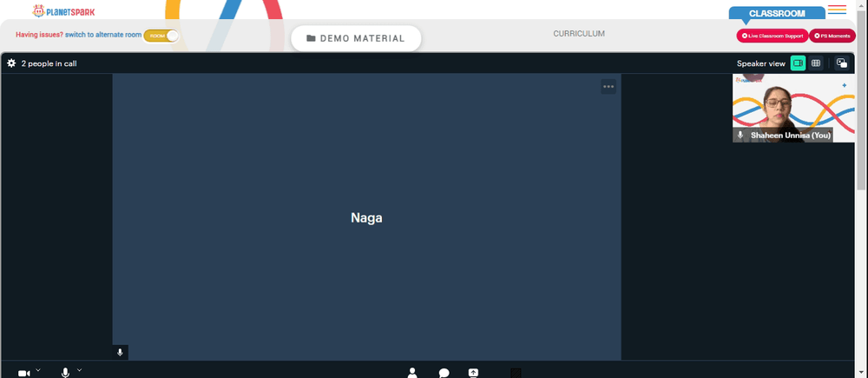The height and width of the screenshot is (378, 868).
Task: Open the chat bubble icon
Action: [444, 373]
